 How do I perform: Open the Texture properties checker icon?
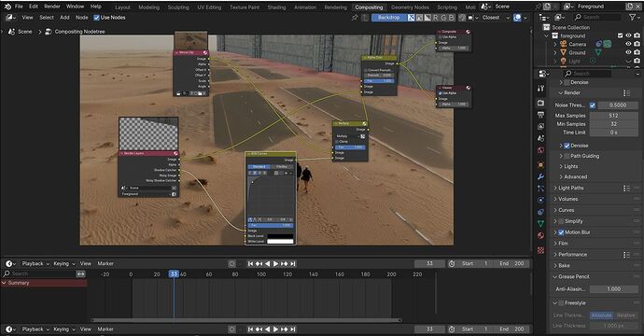pos(541,250)
